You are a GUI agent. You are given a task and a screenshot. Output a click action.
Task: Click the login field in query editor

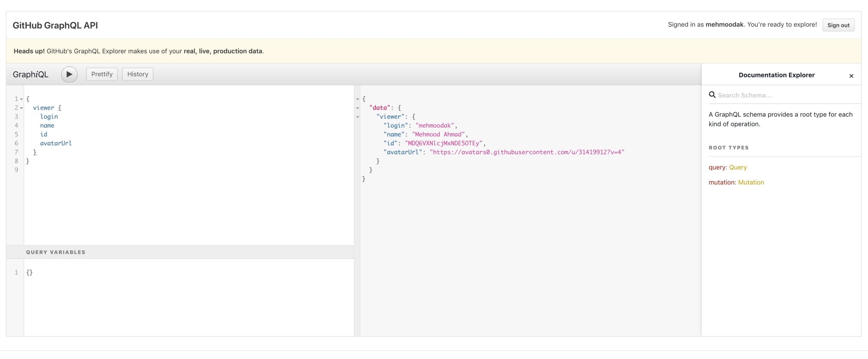49,117
